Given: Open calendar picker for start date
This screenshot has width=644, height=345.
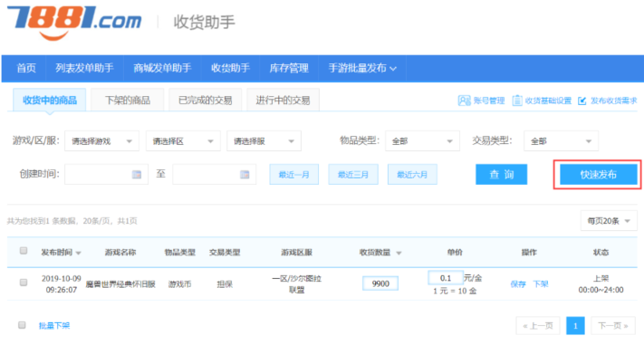Looking at the screenshot, I should pyautogui.click(x=137, y=175).
